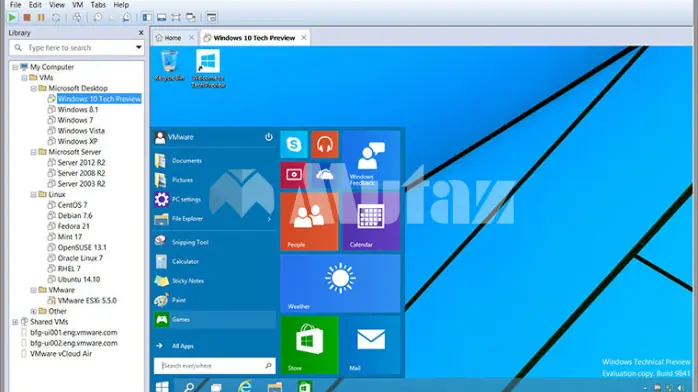Open the purple Calendar tile
Screen dimensions: 698x392
[x=371, y=221]
